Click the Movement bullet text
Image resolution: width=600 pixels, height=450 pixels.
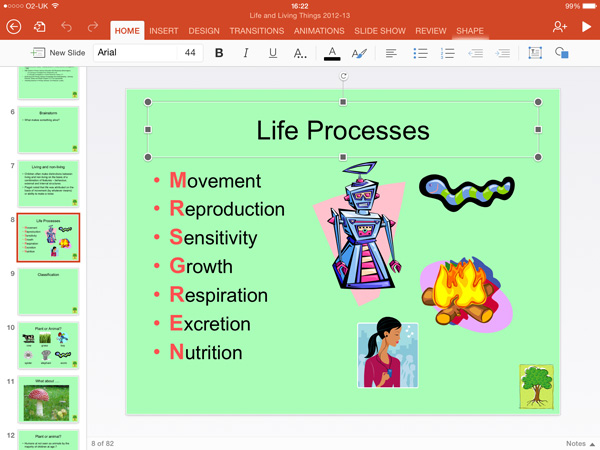point(215,180)
